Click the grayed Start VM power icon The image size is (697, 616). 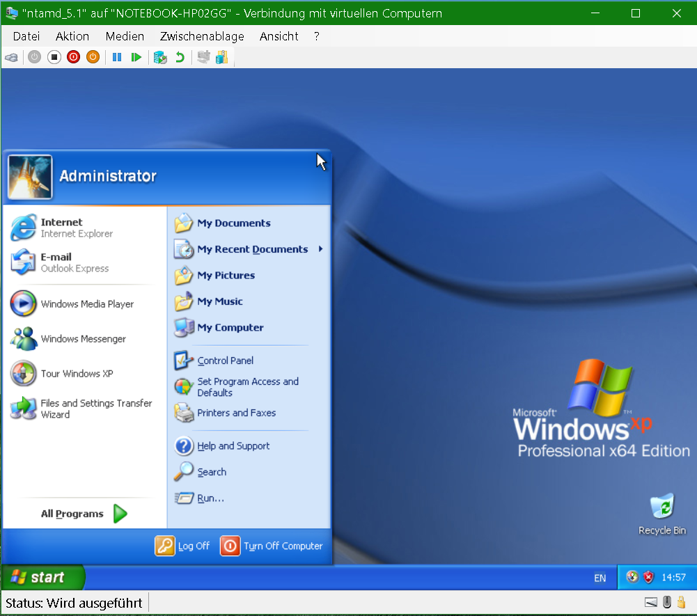pos(34,57)
